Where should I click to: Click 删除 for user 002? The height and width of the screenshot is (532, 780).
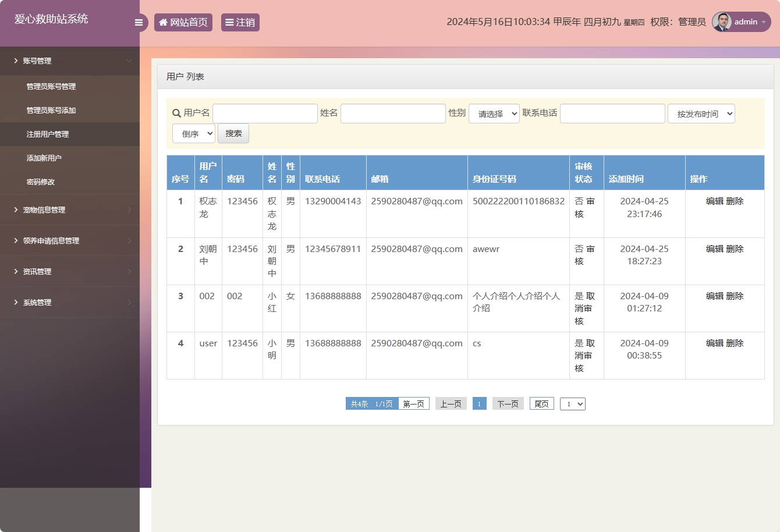[735, 296]
